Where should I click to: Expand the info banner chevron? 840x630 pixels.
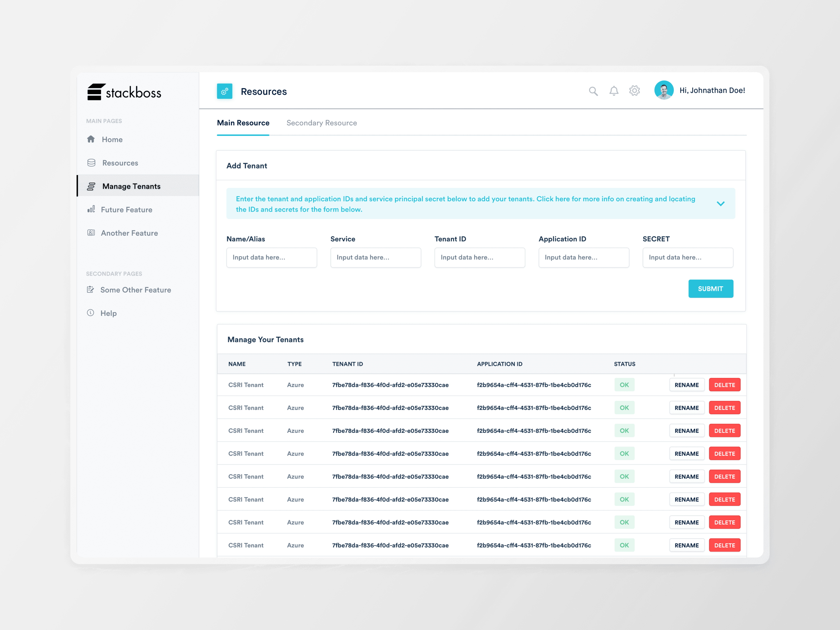tap(721, 204)
